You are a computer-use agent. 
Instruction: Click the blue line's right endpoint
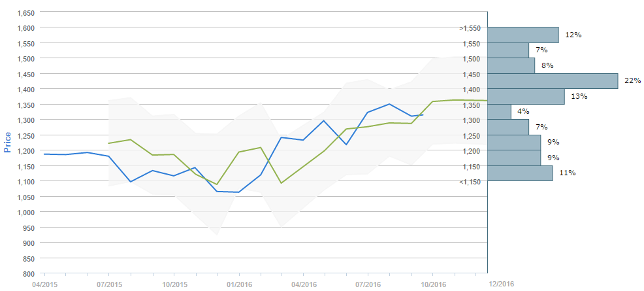tap(423, 114)
